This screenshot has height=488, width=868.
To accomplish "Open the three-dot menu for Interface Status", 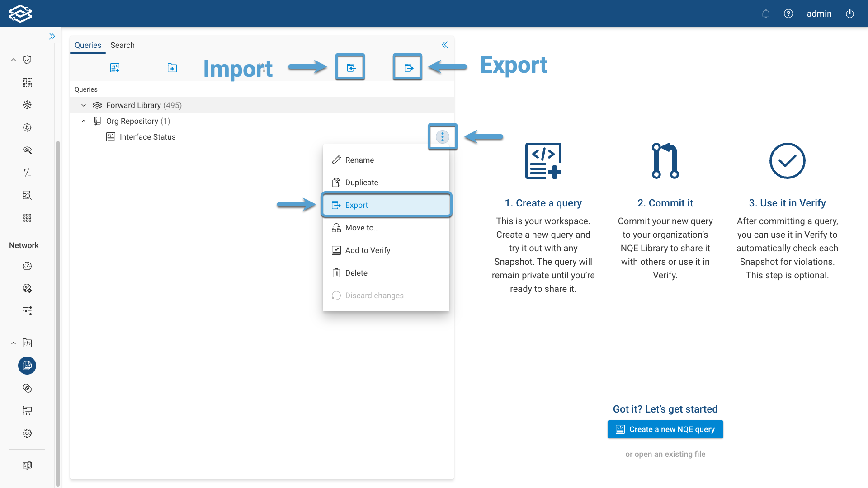I will (x=442, y=136).
